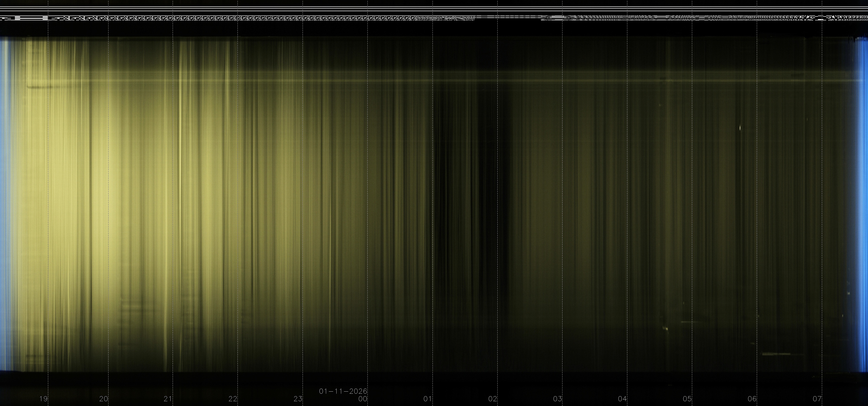
Task: Click the 22 hour label
Action: point(233,399)
